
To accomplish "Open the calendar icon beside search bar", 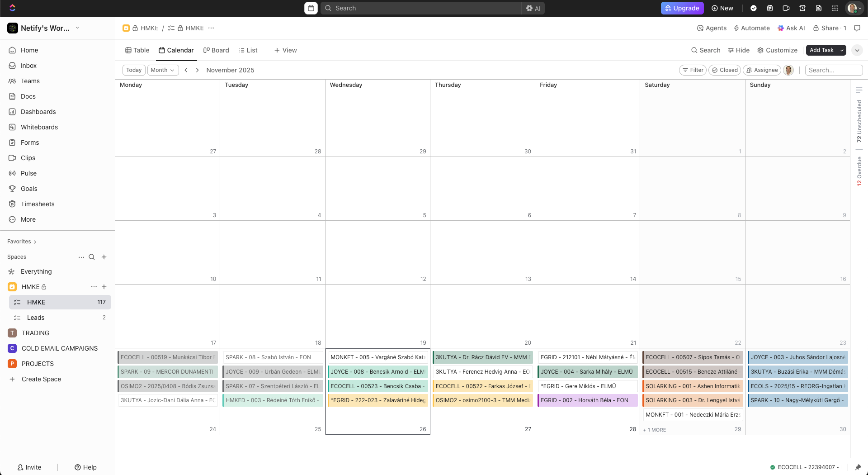I will coord(311,8).
